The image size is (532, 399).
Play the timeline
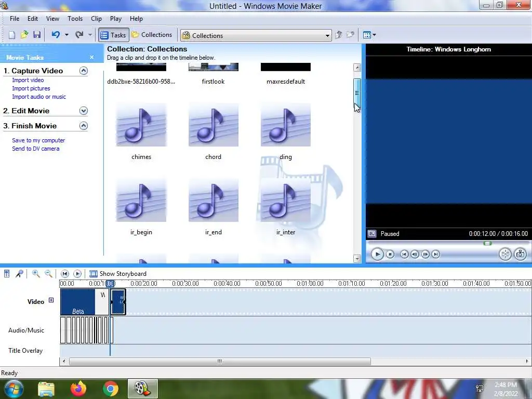pyautogui.click(x=77, y=273)
